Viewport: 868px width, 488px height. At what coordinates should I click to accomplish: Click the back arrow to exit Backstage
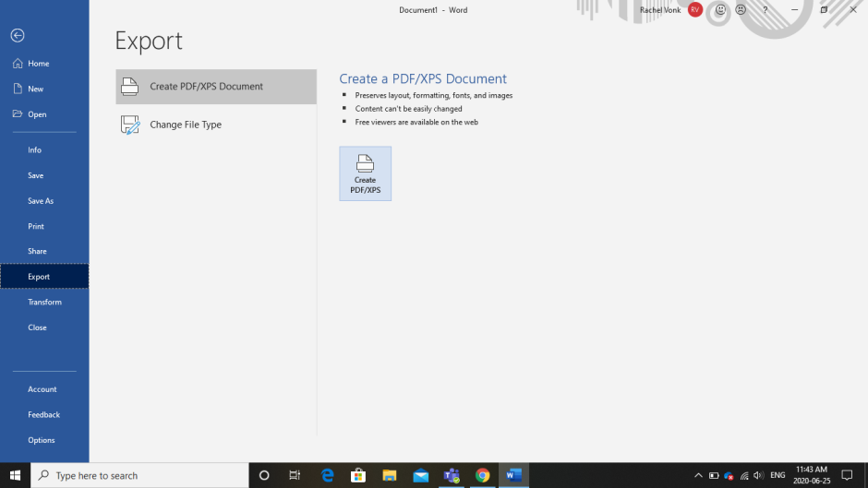pos(18,35)
